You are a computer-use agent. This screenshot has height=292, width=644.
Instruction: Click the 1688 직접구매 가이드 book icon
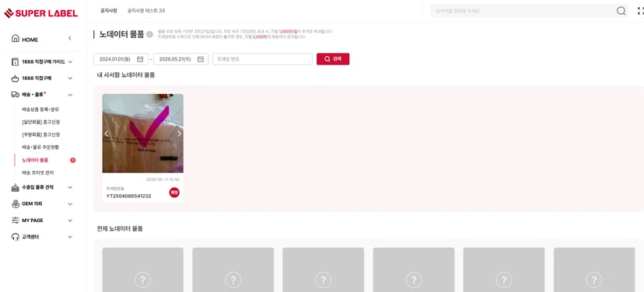[16, 62]
